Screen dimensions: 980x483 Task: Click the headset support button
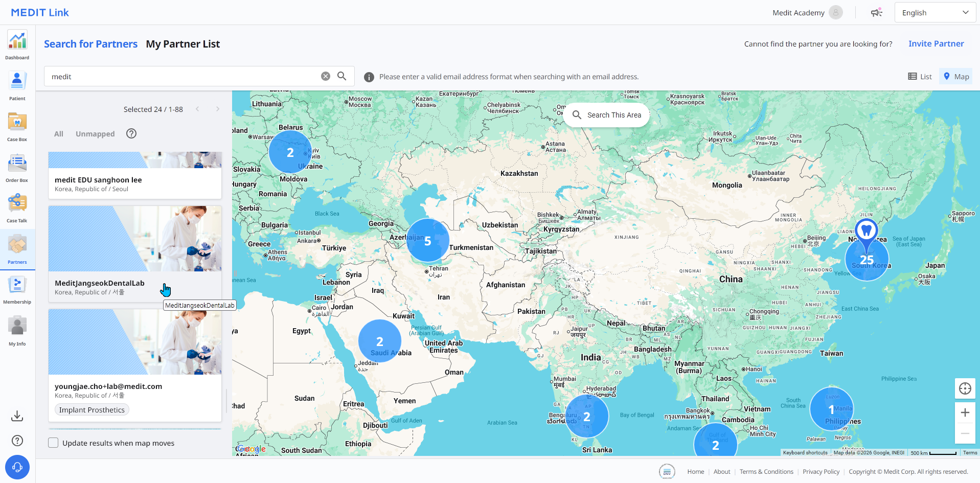coord(17,467)
